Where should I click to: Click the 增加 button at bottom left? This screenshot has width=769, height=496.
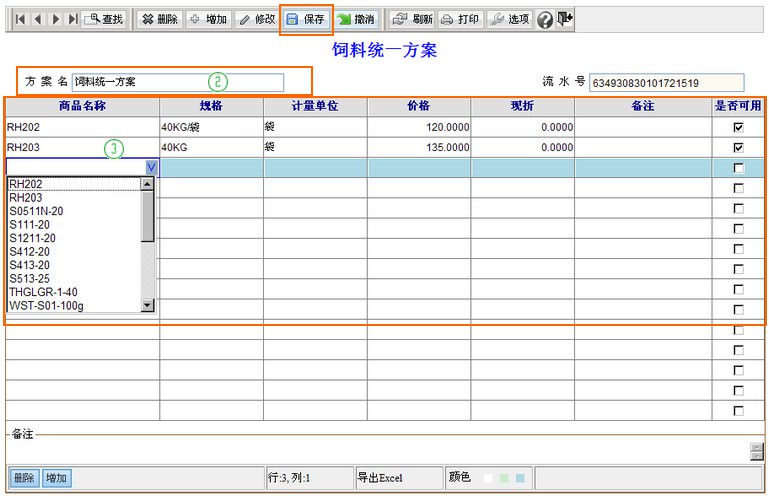click(57, 478)
